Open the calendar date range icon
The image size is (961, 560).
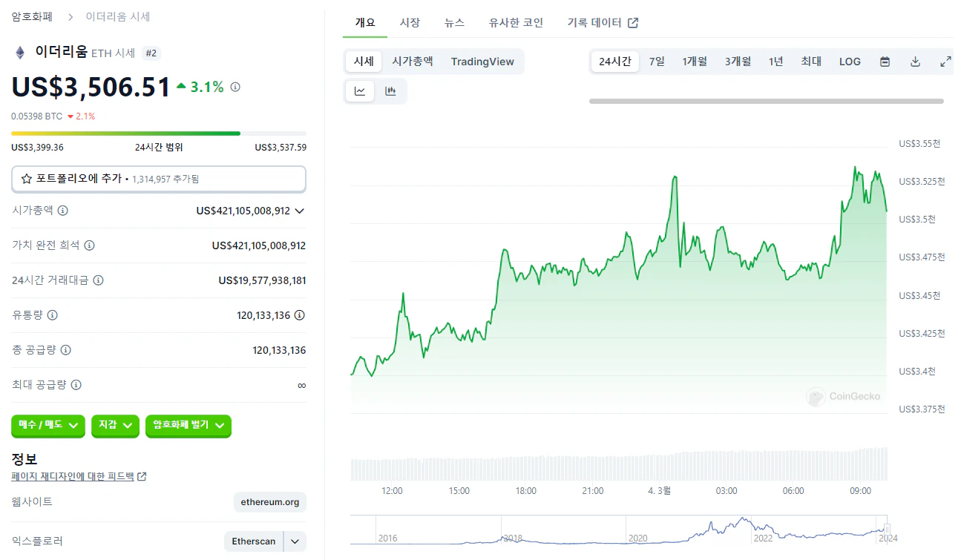point(885,62)
